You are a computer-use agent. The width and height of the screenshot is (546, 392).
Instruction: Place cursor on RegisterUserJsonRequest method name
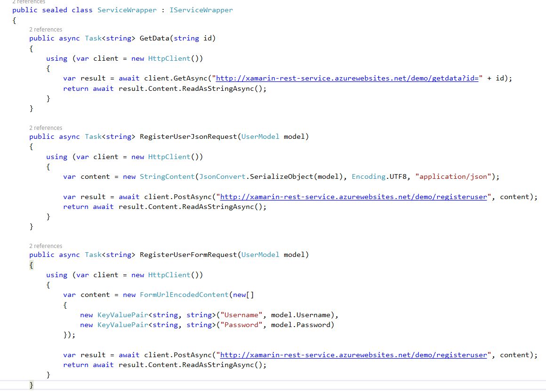(x=188, y=136)
